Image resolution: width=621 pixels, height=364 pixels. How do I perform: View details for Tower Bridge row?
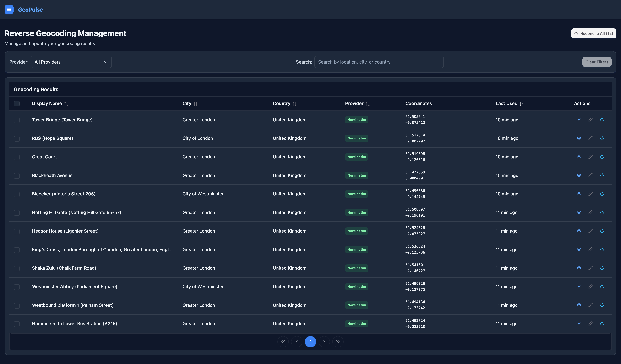point(579,120)
